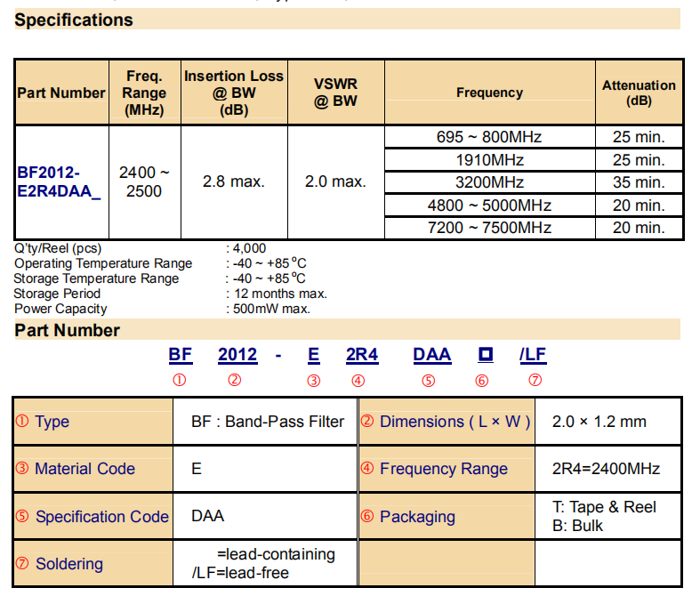Select the '2.8 max.' insertion loss value
Viewport: 700px width, 596px height.
(x=234, y=181)
